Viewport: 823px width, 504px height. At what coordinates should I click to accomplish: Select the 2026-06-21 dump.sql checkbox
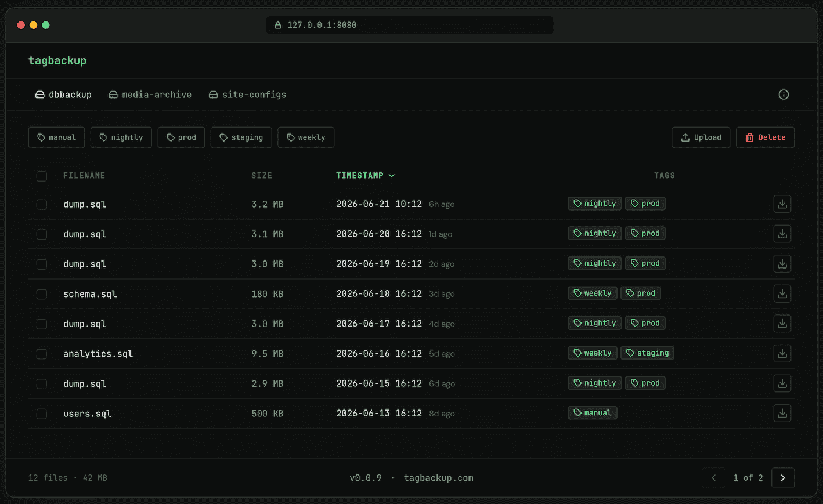click(42, 204)
